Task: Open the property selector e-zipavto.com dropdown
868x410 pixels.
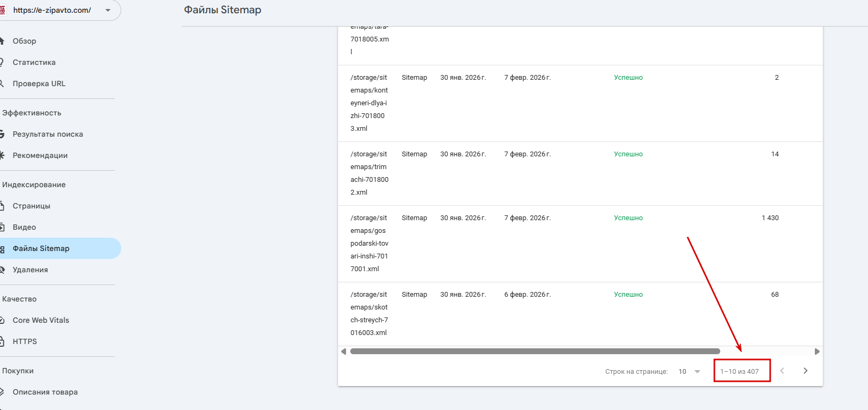Action: click(108, 10)
